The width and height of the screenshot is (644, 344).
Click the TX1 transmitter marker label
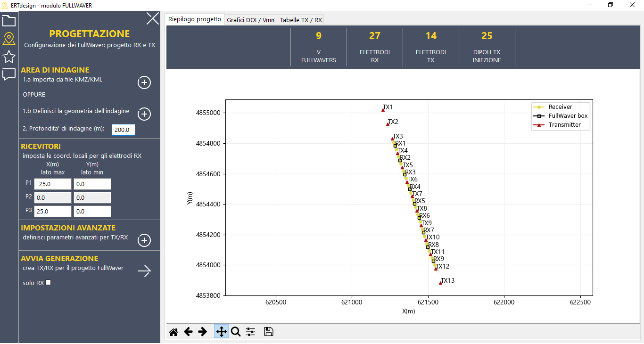[x=388, y=107]
